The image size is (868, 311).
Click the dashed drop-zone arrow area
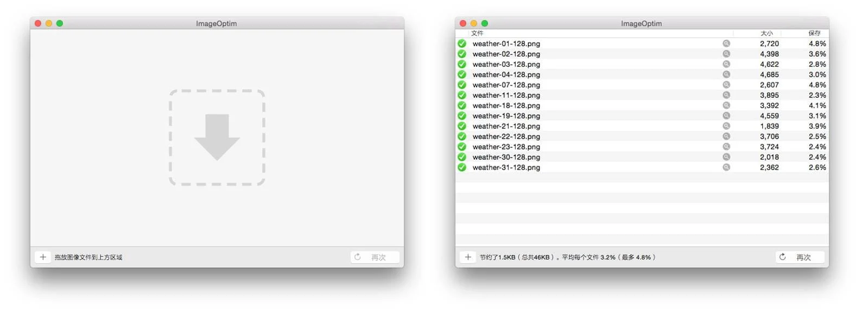[217, 138]
